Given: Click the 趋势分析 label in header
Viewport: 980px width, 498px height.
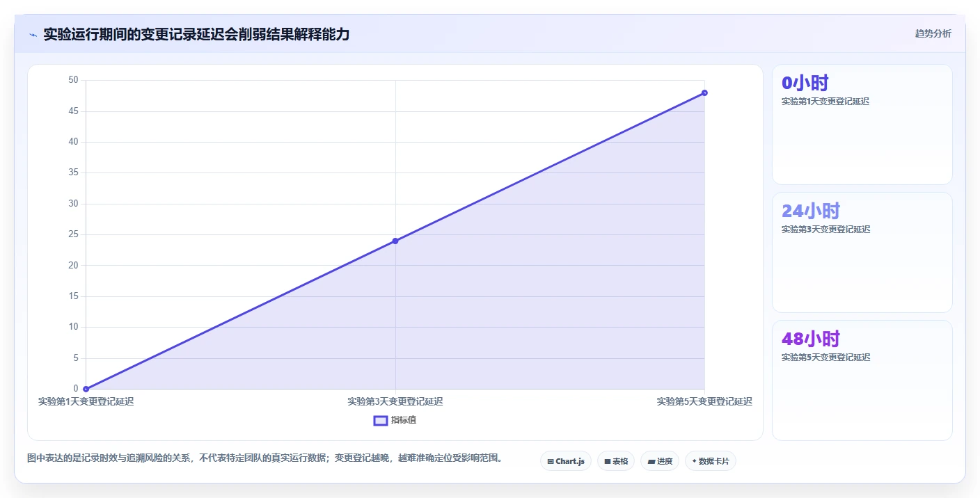Looking at the screenshot, I should pos(933,33).
